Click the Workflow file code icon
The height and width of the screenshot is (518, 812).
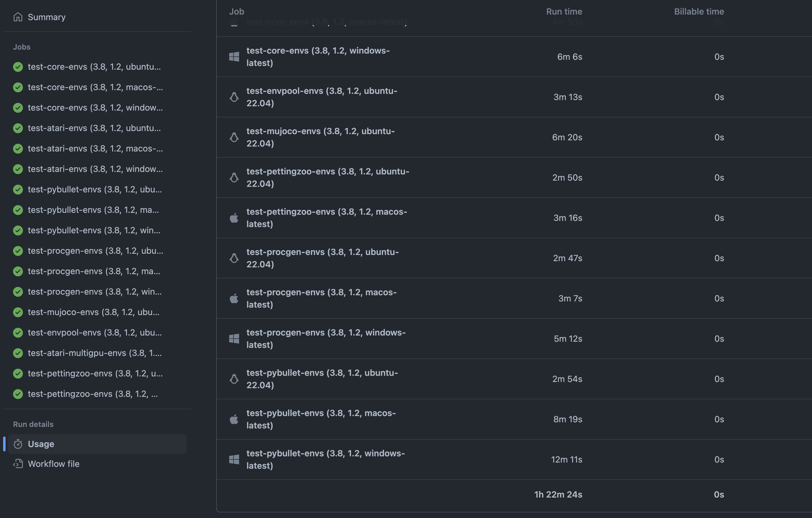tap(18, 464)
